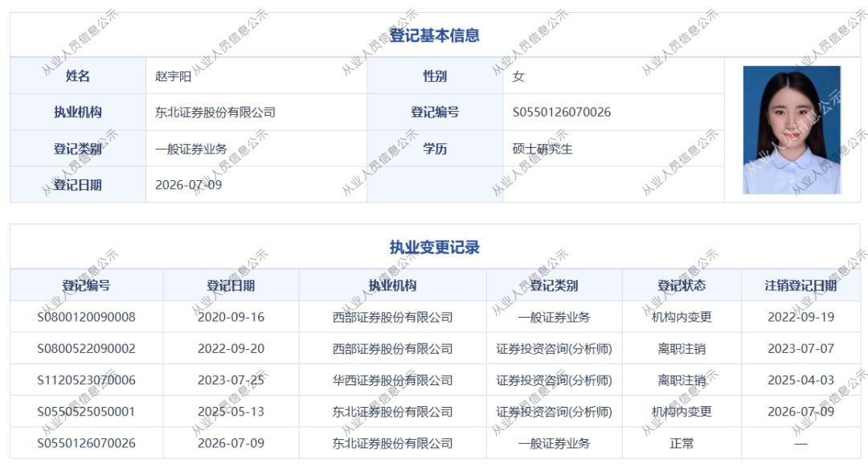Select registration date 2022-09-20
The width and height of the screenshot is (868, 464).
[x=231, y=349]
